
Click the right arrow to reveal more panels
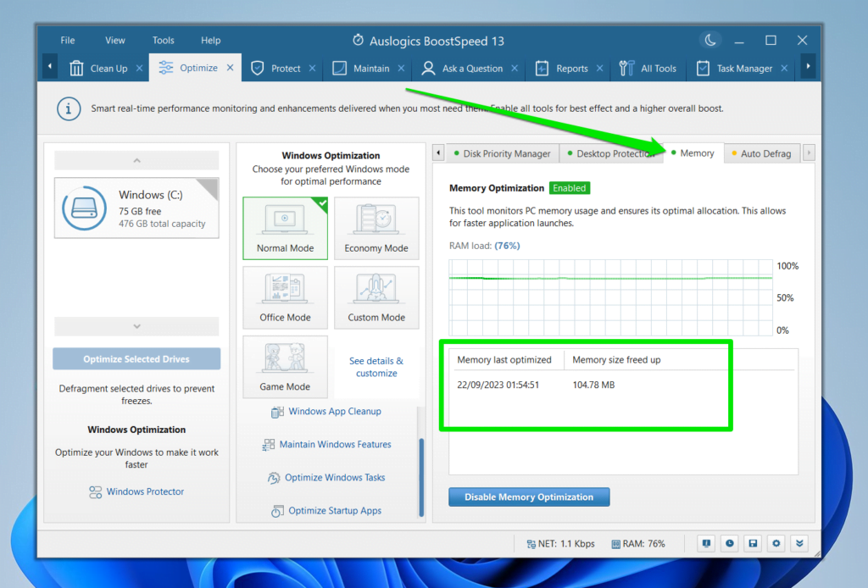pyautogui.click(x=807, y=153)
